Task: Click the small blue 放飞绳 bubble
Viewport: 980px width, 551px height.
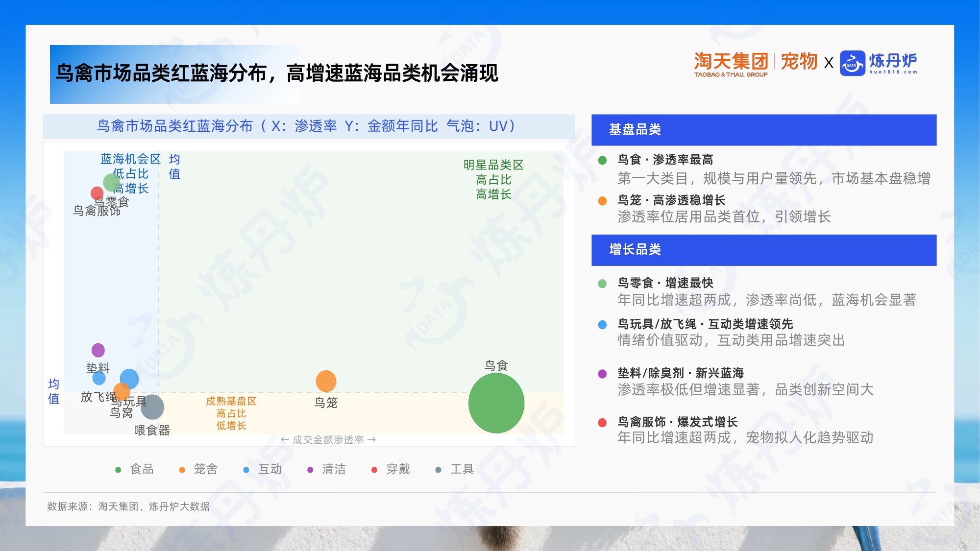Action: click(99, 378)
